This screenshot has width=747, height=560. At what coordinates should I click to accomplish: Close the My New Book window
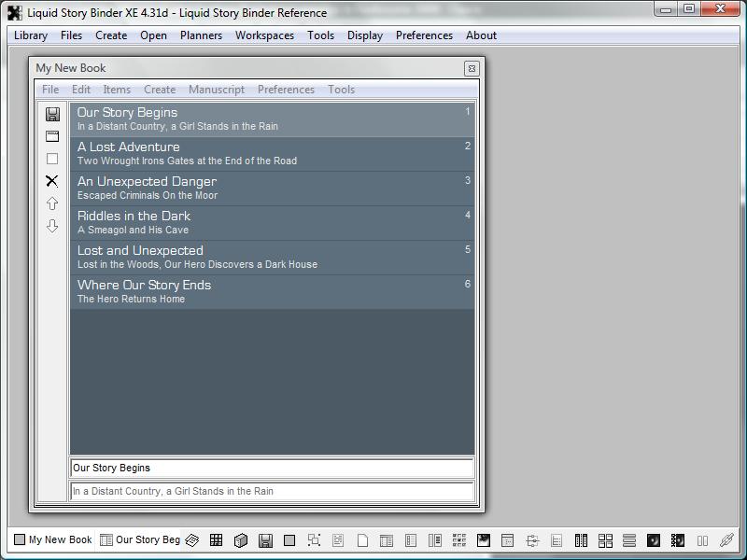(472, 68)
